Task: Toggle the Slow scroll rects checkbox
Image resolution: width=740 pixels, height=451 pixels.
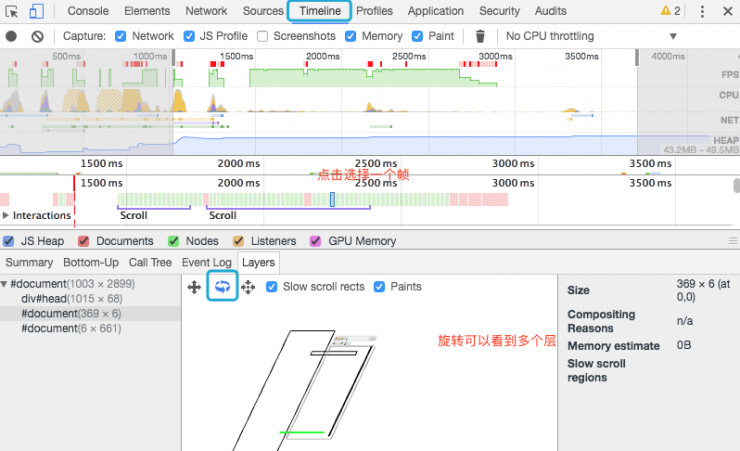Action: click(273, 287)
